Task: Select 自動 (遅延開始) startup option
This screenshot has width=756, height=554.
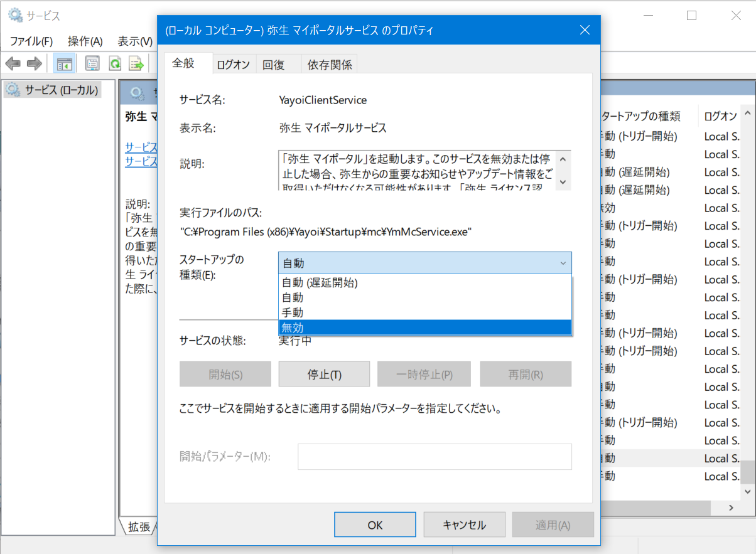Action: click(424, 283)
